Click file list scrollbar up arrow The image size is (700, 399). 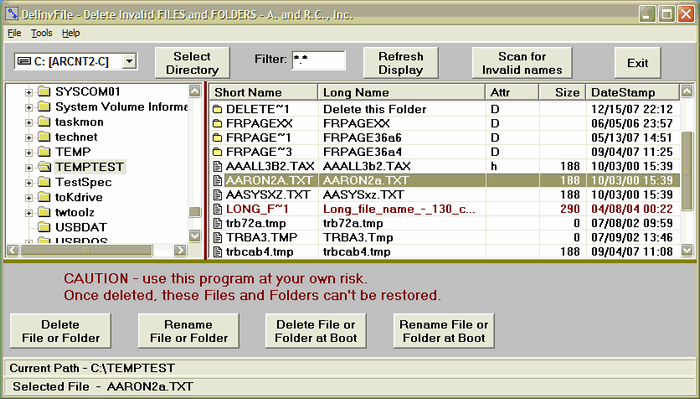pyautogui.click(x=687, y=91)
